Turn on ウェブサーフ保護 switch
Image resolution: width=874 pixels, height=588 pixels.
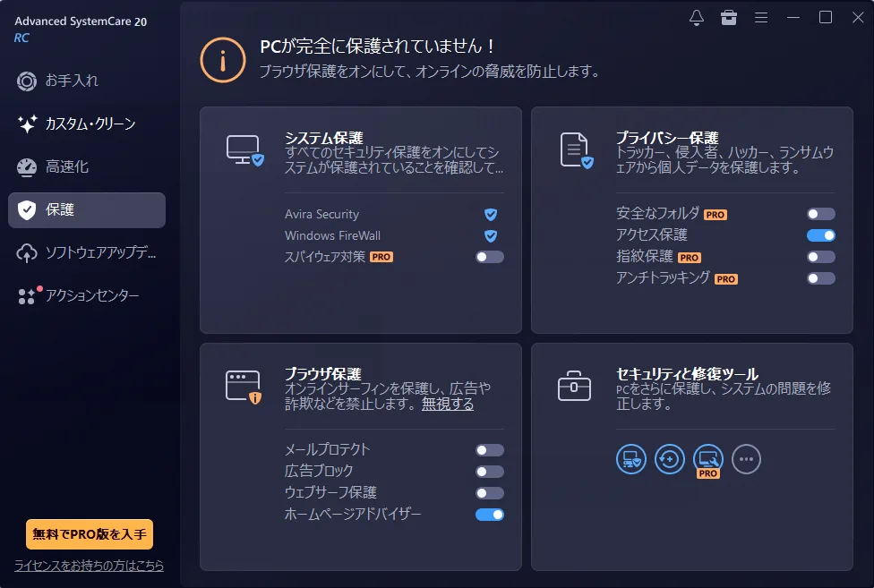tap(490, 493)
